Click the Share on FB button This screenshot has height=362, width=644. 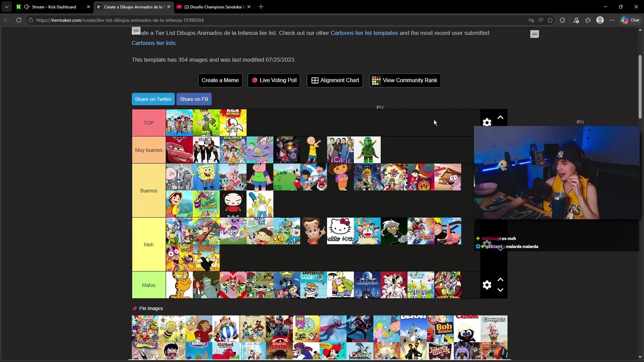(194, 99)
